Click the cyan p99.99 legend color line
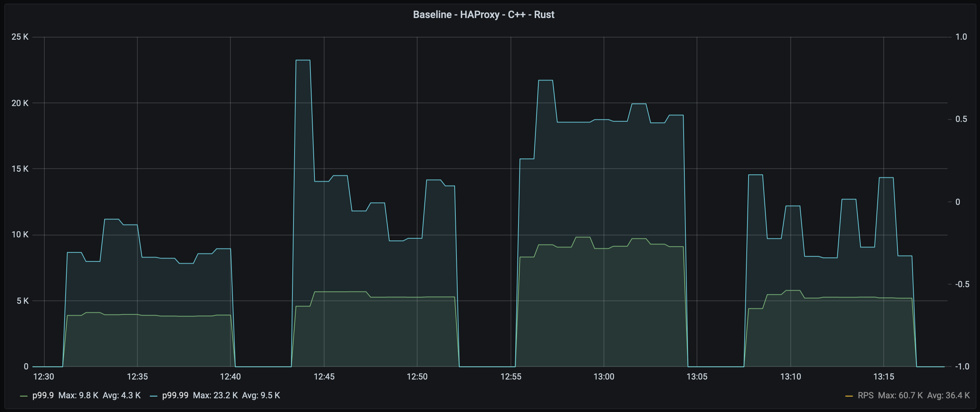 pos(154,396)
